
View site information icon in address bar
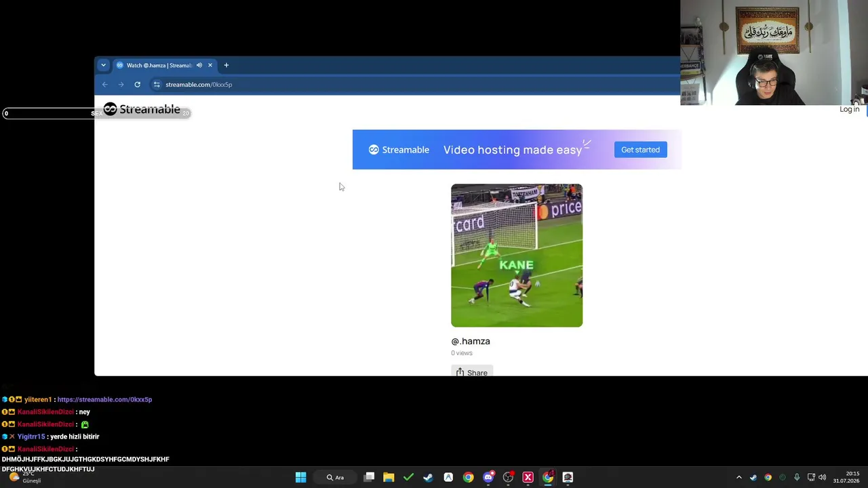click(x=157, y=85)
